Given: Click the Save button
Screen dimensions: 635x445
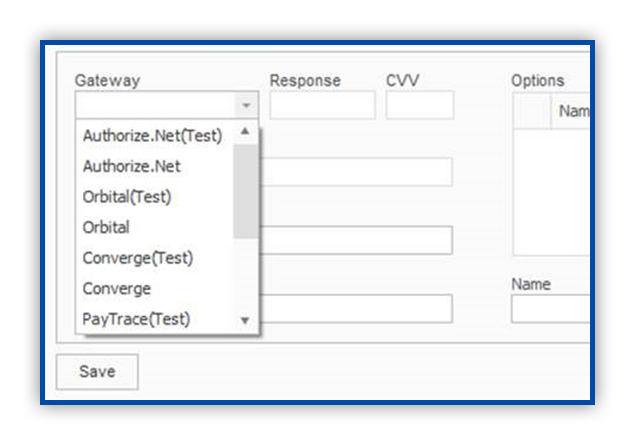Looking at the screenshot, I should 97,372.
